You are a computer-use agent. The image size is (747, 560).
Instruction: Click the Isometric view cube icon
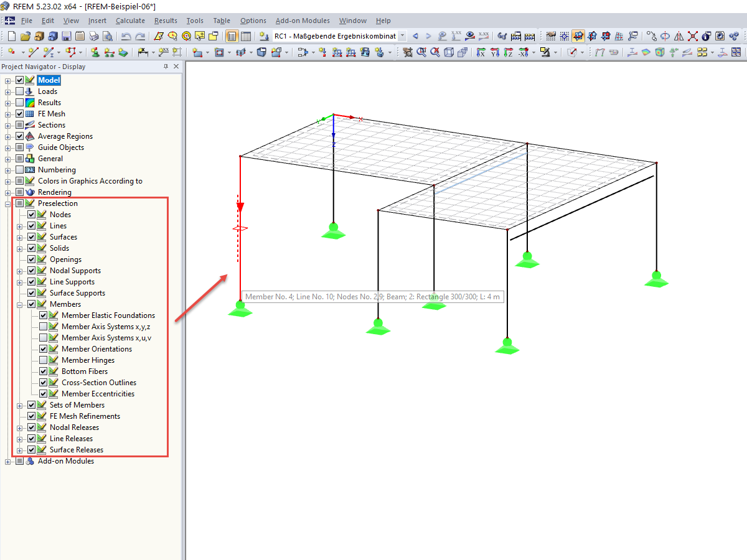(448, 52)
